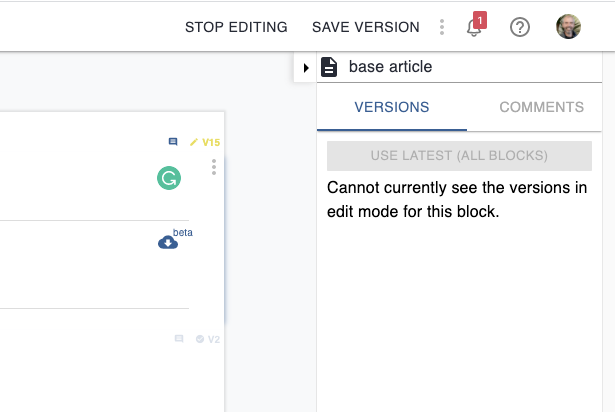
Task: Click the Save Version button
Action: (x=366, y=27)
